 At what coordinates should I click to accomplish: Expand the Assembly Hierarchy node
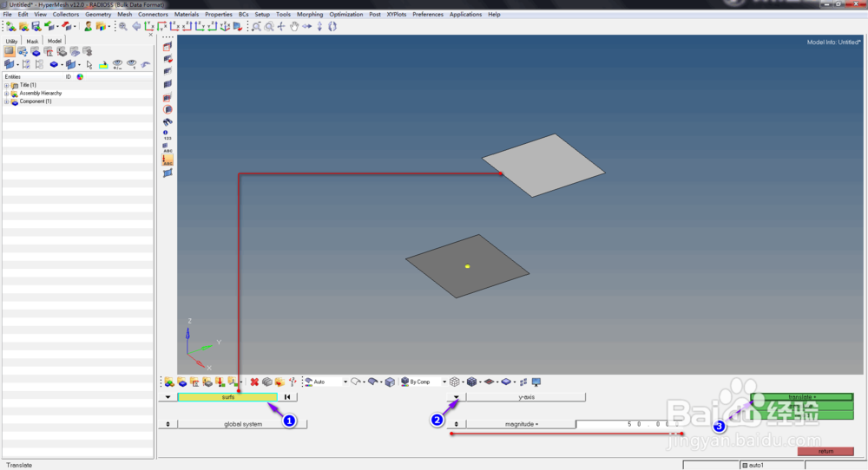(x=7, y=94)
